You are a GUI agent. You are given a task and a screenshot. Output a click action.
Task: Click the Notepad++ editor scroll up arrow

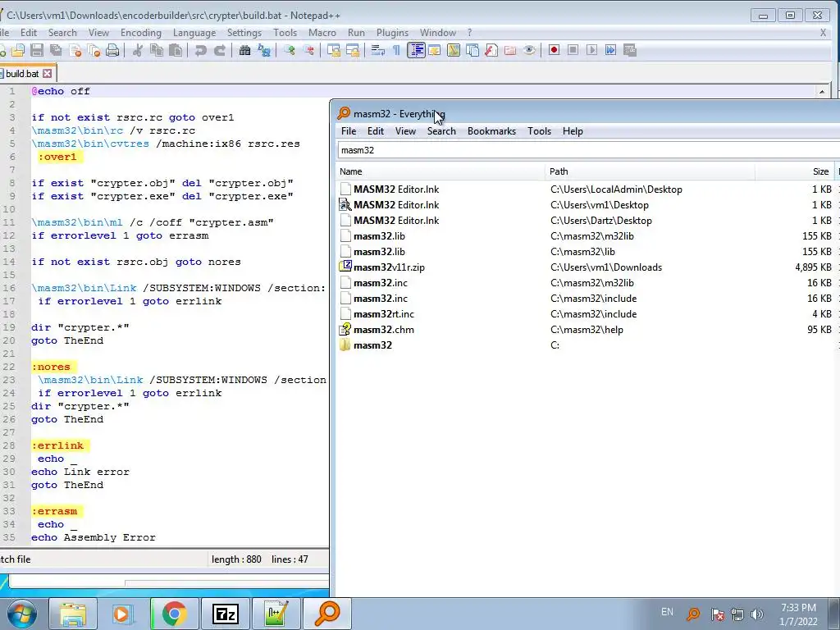point(822,92)
